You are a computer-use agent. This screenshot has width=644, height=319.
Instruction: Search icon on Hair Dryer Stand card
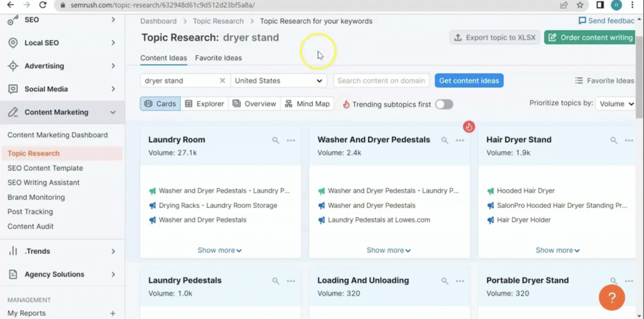point(614,140)
